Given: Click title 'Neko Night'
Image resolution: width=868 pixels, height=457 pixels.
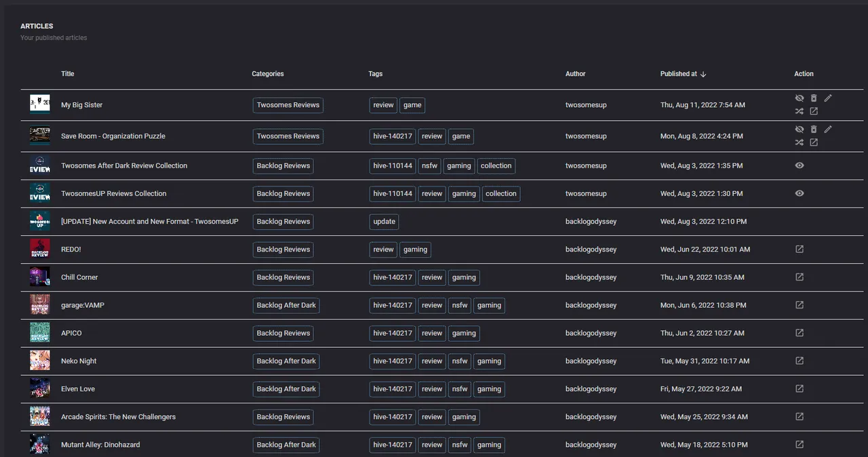Looking at the screenshot, I should click(79, 361).
